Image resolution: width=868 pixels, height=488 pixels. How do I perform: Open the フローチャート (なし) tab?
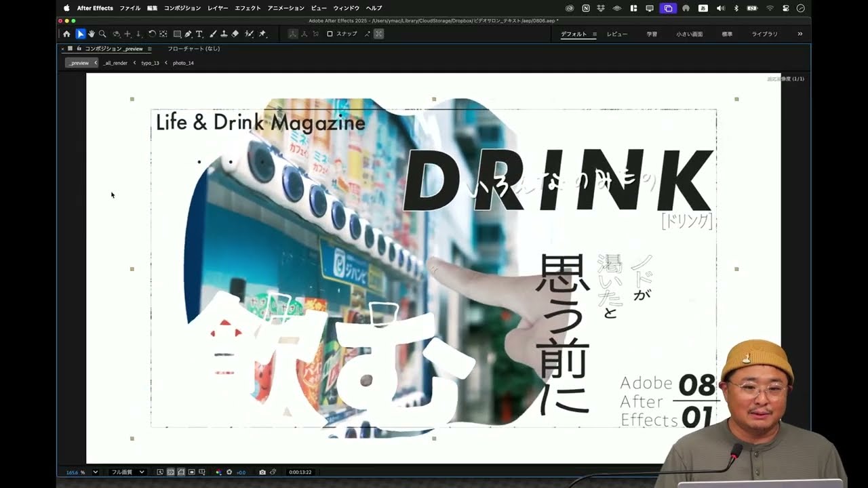point(193,49)
